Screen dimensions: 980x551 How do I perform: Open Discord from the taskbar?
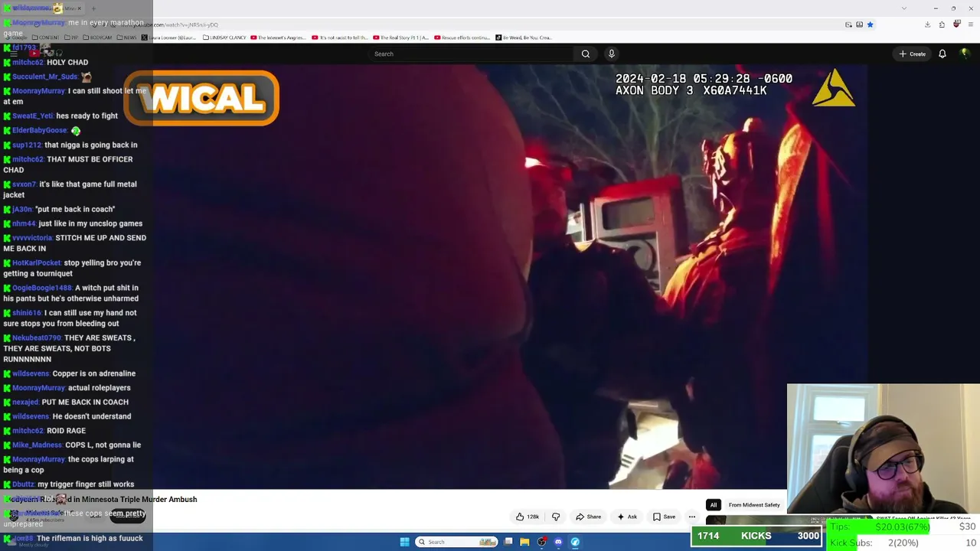click(558, 542)
